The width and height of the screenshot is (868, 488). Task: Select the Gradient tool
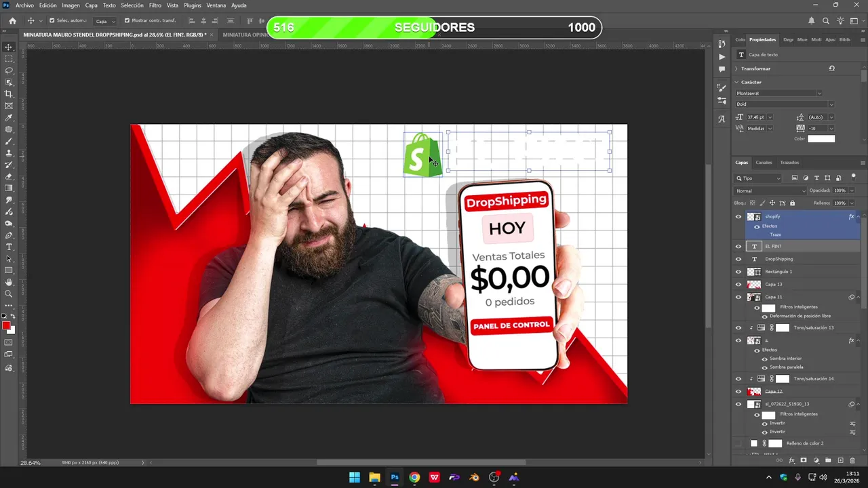pos(9,188)
